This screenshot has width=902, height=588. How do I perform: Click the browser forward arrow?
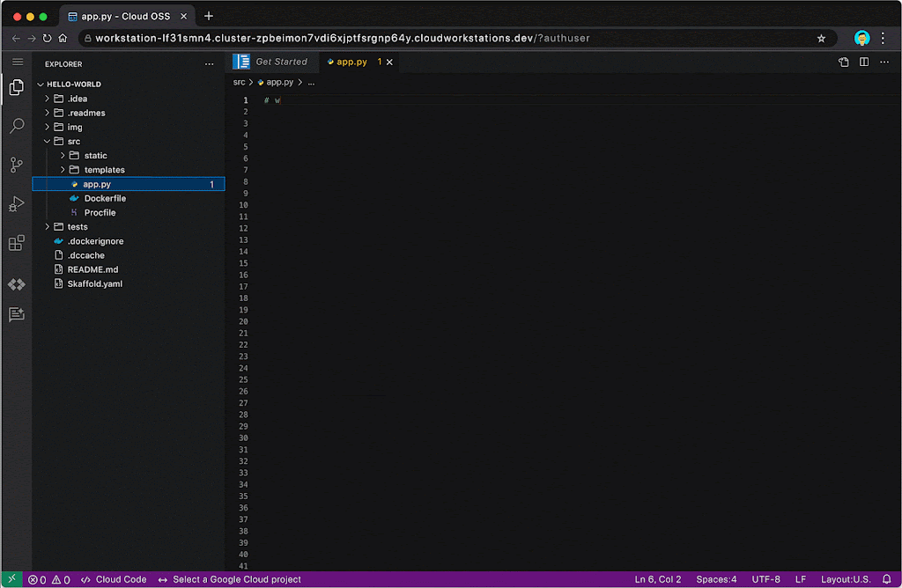(32, 39)
